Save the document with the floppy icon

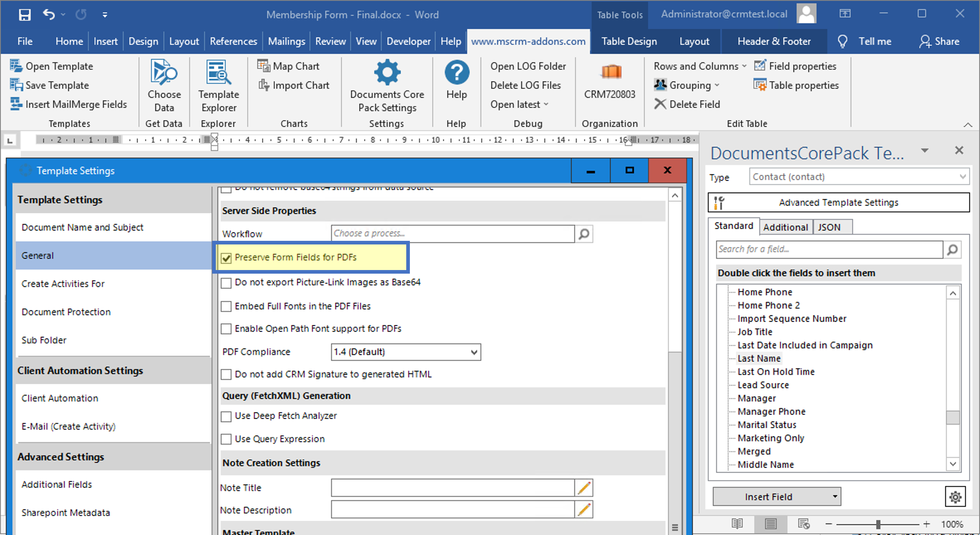(x=25, y=15)
